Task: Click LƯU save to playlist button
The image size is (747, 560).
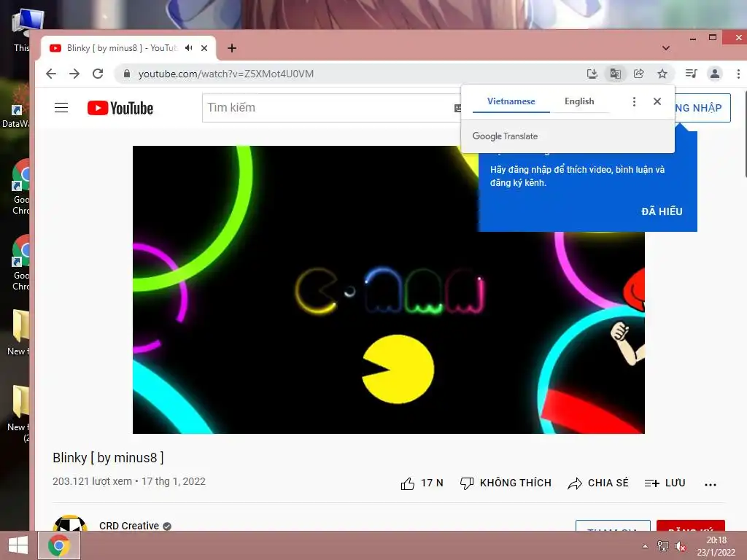Action: [x=665, y=483]
